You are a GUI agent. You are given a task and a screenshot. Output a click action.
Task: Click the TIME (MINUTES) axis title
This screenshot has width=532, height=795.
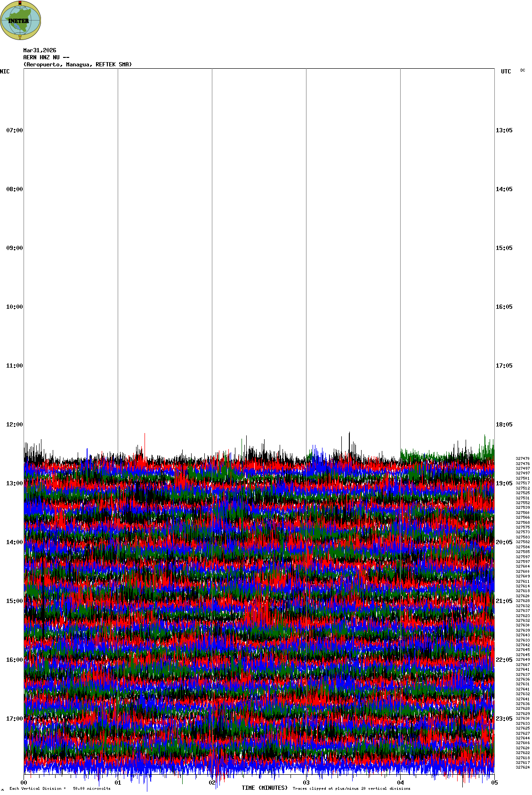point(265,788)
